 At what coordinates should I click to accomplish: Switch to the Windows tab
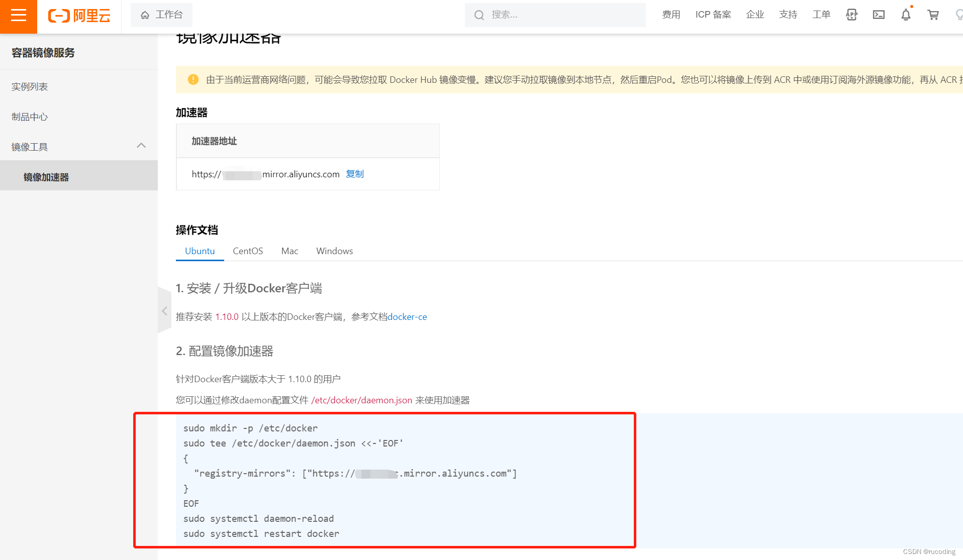[334, 251]
